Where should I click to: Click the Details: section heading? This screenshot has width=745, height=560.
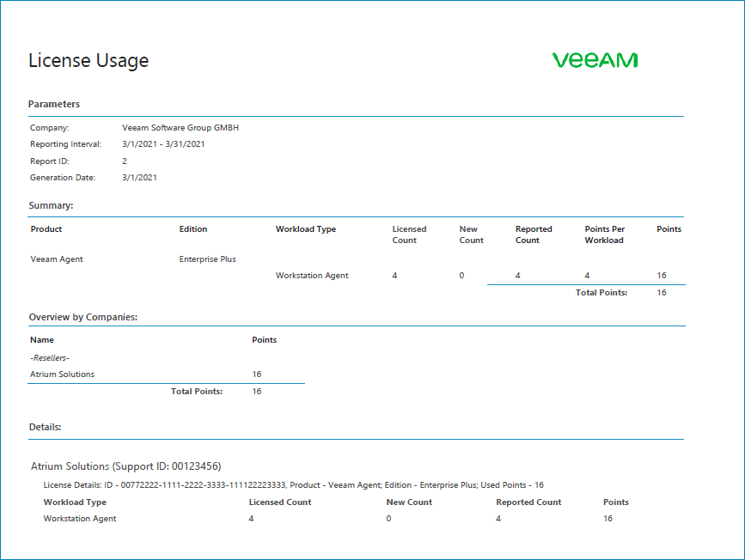[46, 427]
